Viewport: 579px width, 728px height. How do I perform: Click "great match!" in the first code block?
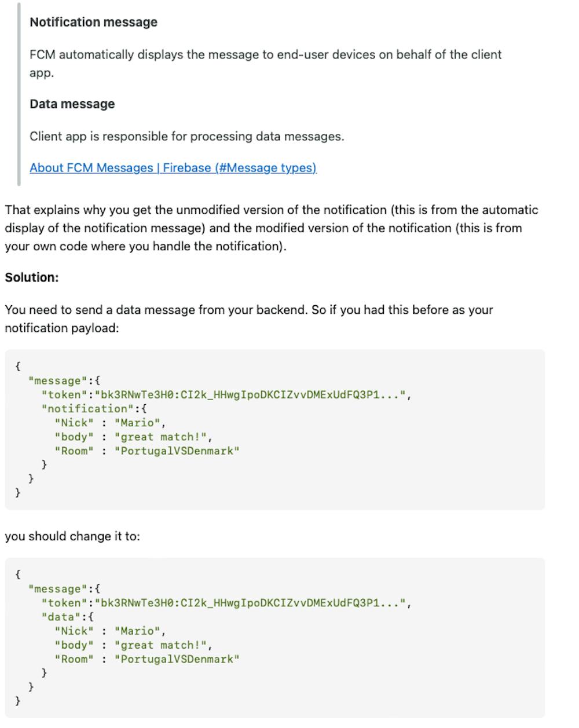[160, 437]
